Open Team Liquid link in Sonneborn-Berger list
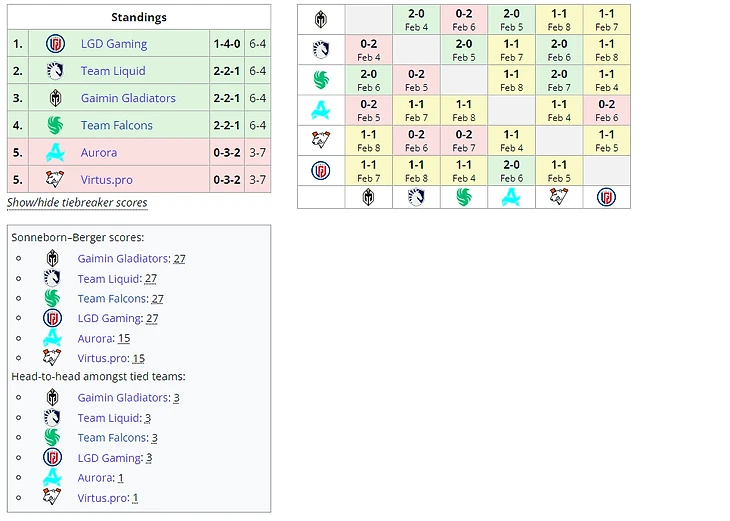 click(x=109, y=278)
